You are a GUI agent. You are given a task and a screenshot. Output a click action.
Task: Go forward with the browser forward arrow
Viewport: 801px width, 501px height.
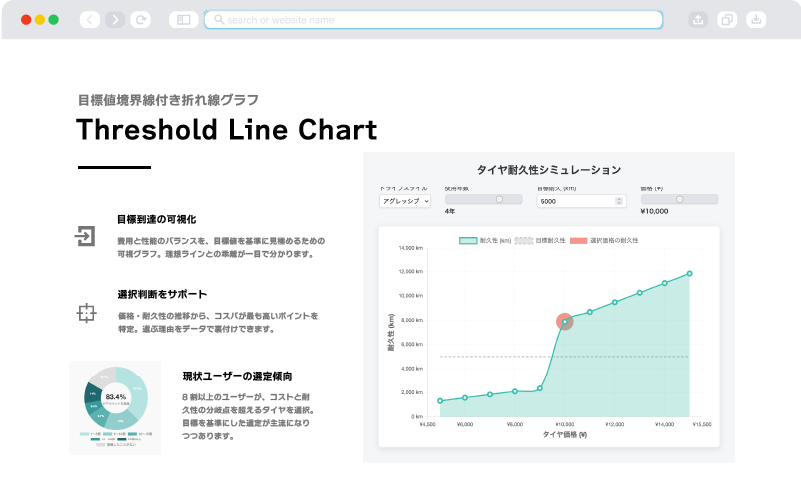click(115, 20)
